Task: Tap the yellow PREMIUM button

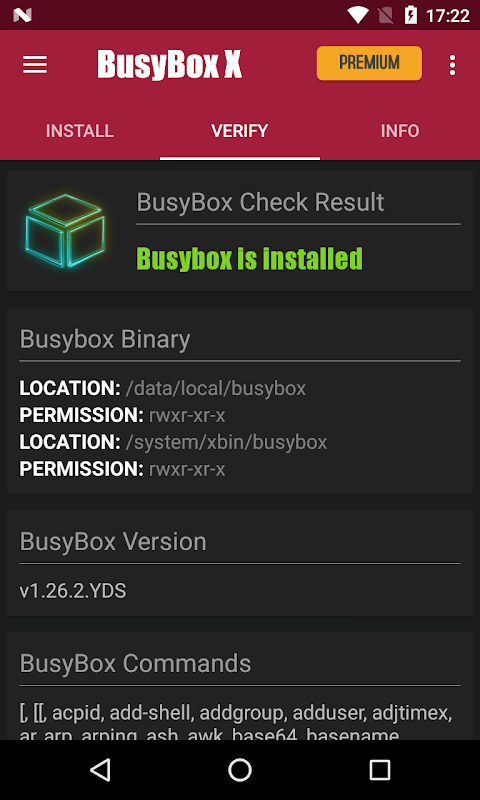Action: click(x=369, y=63)
